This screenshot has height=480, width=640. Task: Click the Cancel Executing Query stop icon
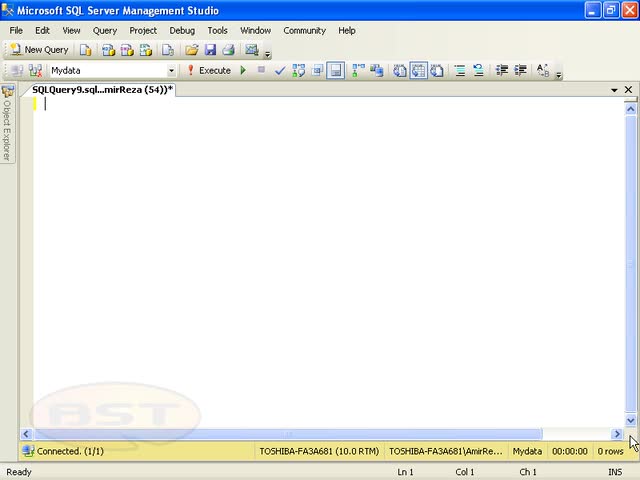pos(261,70)
